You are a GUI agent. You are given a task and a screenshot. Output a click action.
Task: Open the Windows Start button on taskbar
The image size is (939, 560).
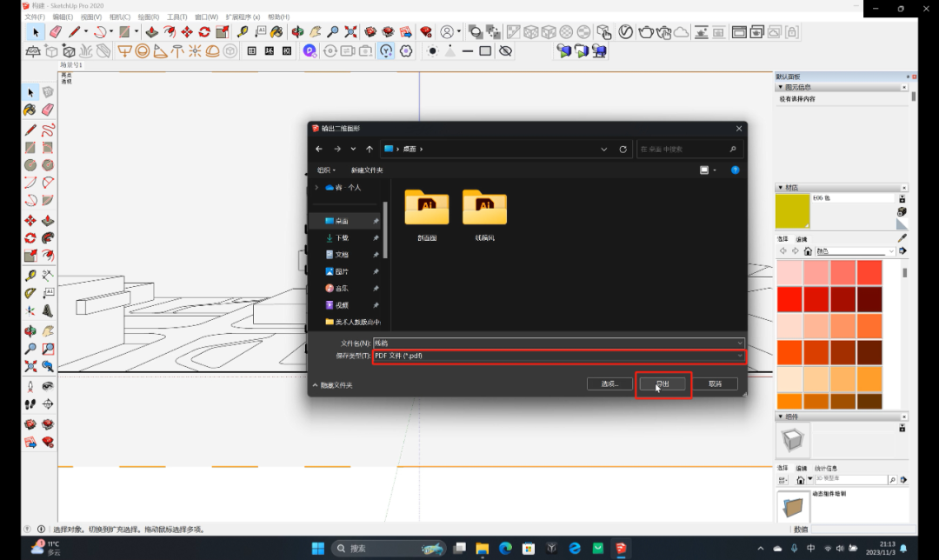[x=318, y=548]
